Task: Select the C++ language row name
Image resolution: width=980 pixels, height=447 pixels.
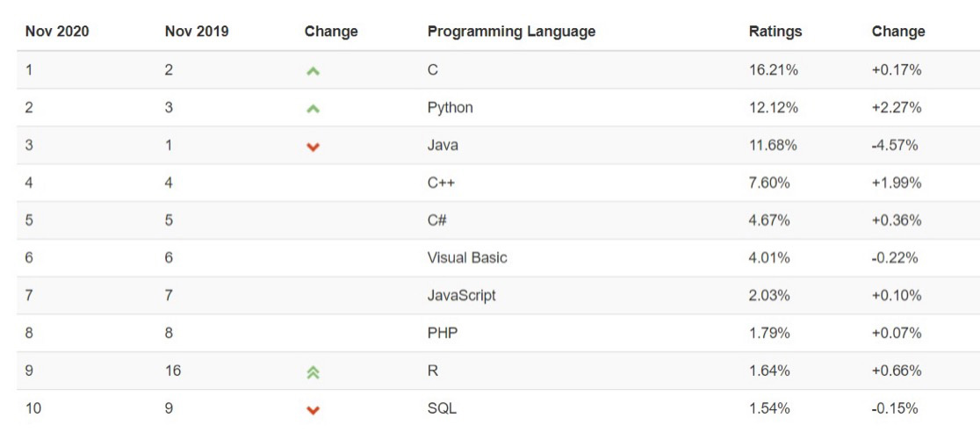Action: click(x=441, y=184)
